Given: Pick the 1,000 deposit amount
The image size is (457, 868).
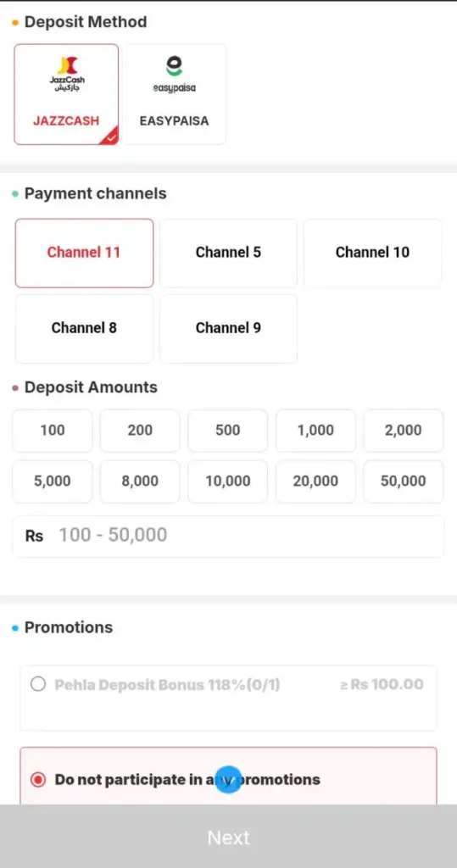Looking at the screenshot, I should [x=315, y=431].
